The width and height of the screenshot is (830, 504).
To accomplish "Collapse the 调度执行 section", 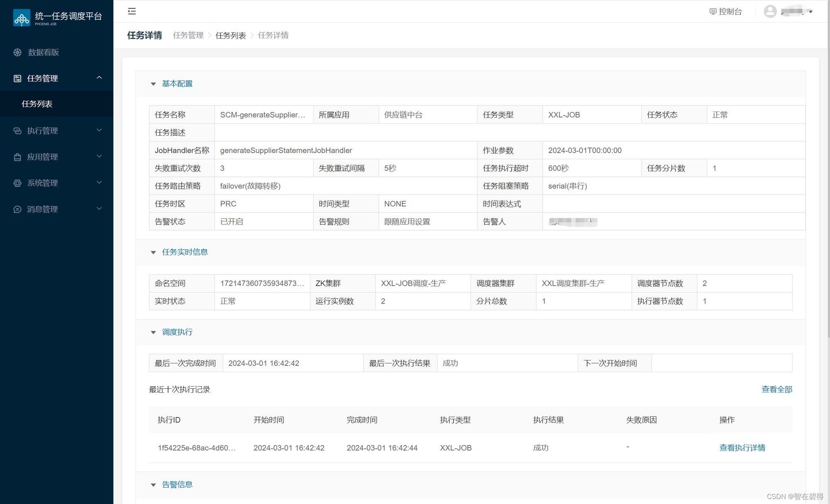I will click(153, 333).
